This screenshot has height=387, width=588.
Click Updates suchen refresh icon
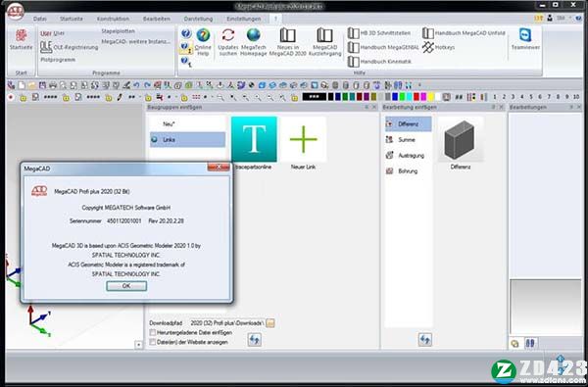pos(228,35)
